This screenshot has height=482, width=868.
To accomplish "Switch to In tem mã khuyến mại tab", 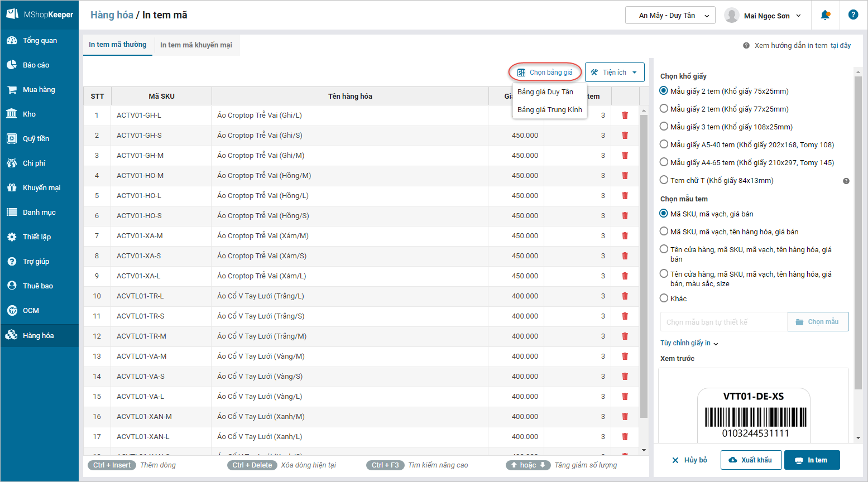I will pos(196,45).
